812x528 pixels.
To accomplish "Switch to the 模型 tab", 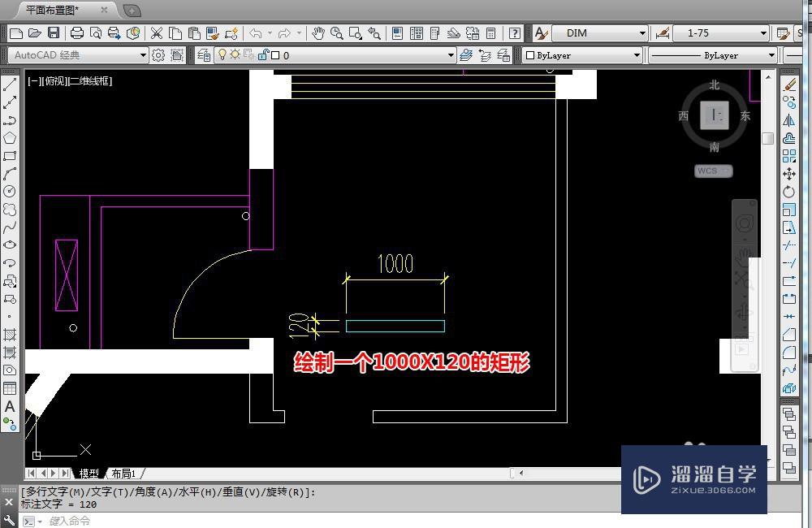I will (89, 473).
